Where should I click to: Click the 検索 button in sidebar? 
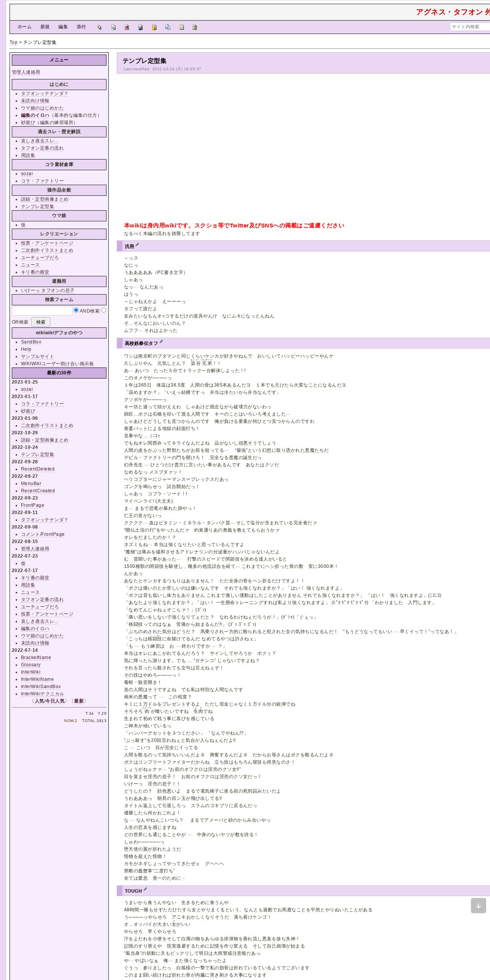(41, 322)
